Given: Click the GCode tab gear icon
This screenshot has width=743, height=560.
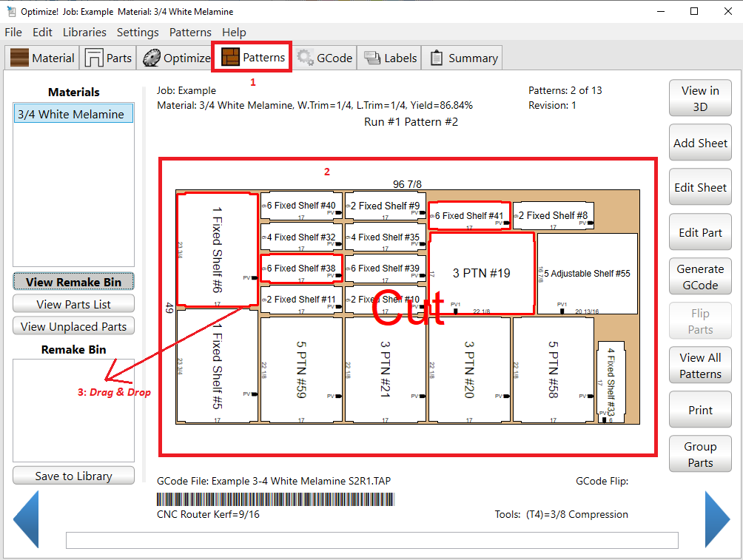Looking at the screenshot, I should click(x=305, y=58).
